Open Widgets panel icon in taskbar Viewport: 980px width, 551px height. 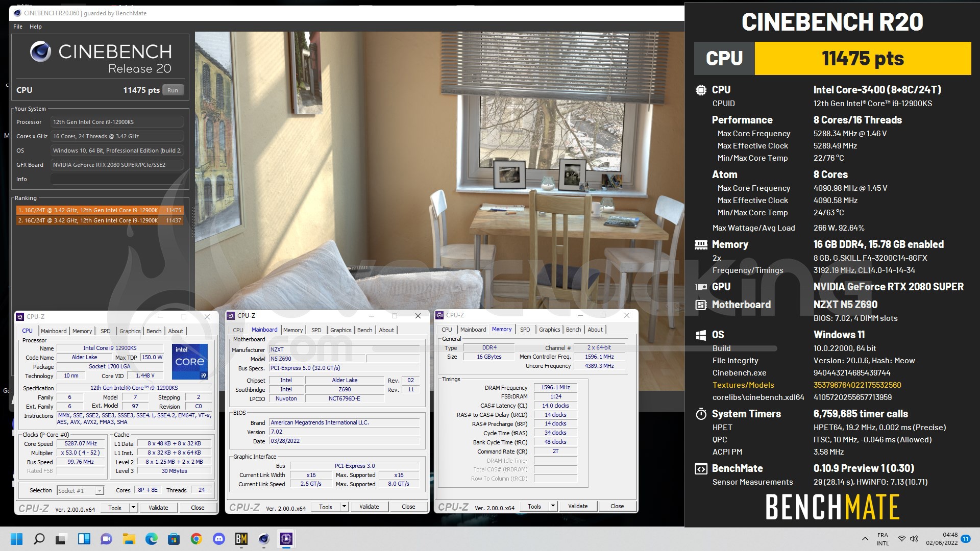click(84, 539)
